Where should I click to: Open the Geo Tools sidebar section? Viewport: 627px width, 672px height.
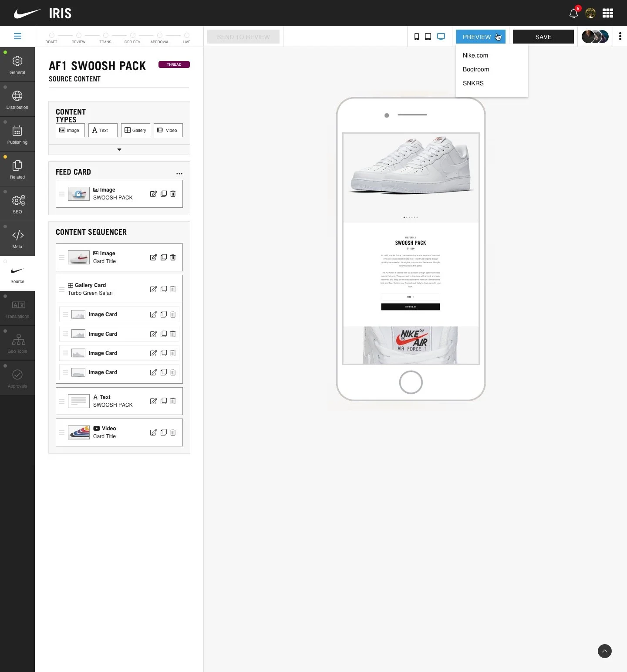tap(17, 342)
